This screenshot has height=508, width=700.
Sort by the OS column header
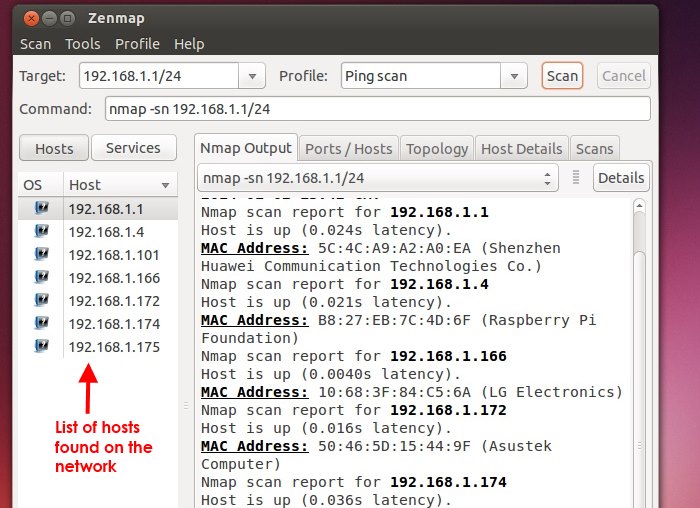(x=41, y=185)
